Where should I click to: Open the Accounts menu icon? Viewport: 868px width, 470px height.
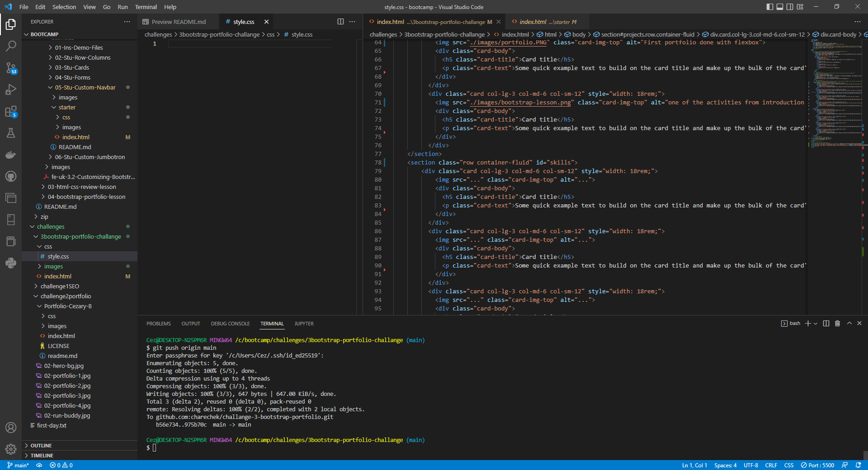[11, 428]
